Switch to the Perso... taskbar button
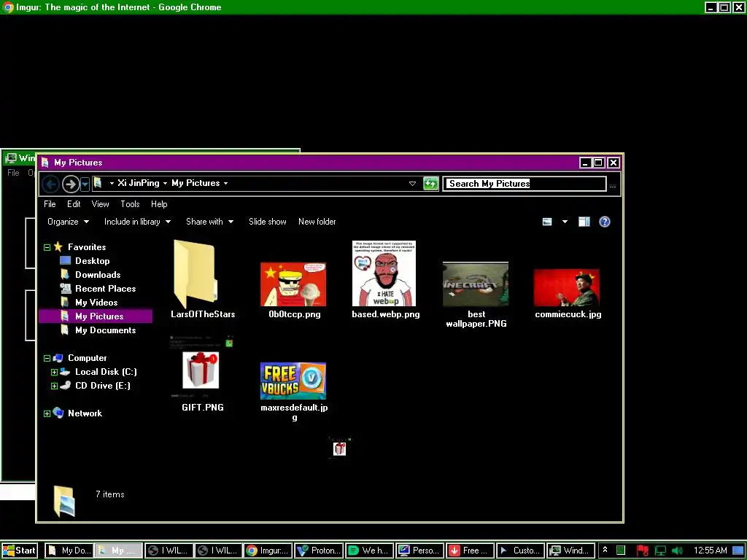Screen dimensions: 747x560 coord(419,551)
